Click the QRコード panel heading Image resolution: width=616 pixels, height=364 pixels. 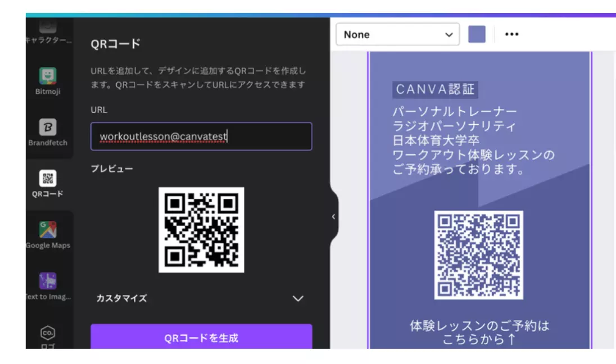(x=116, y=44)
